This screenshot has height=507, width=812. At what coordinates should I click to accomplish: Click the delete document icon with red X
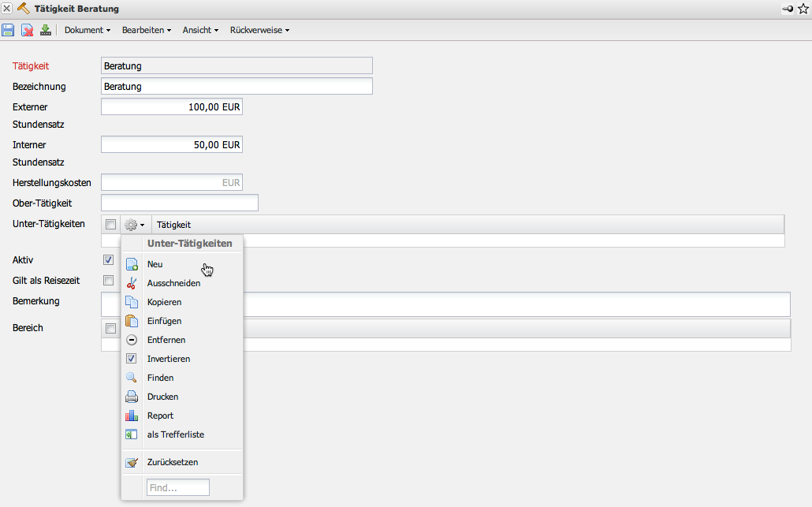tap(27, 30)
